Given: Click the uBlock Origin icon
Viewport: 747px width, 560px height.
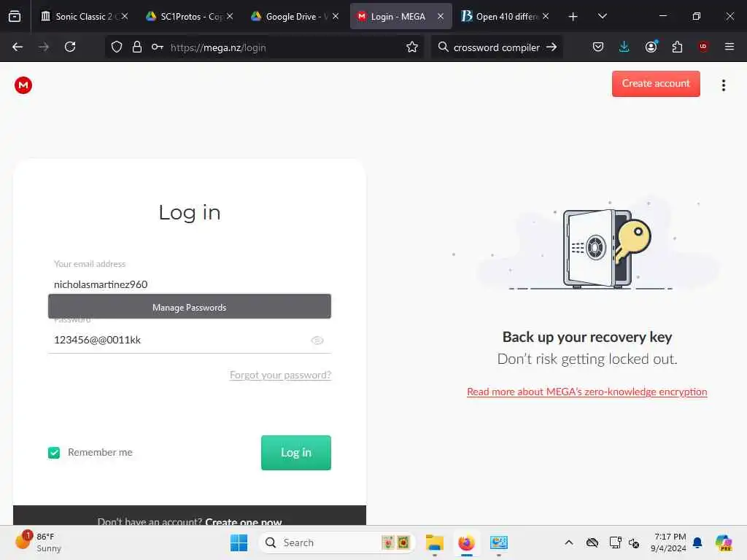Looking at the screenshot, I should [x=703, y=47].
